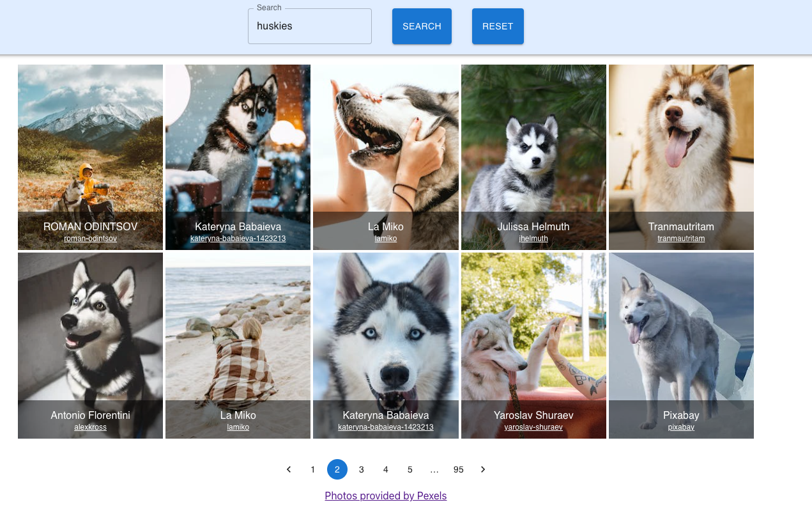
Task: Open alexkross profile link
Action: (90, 427)
